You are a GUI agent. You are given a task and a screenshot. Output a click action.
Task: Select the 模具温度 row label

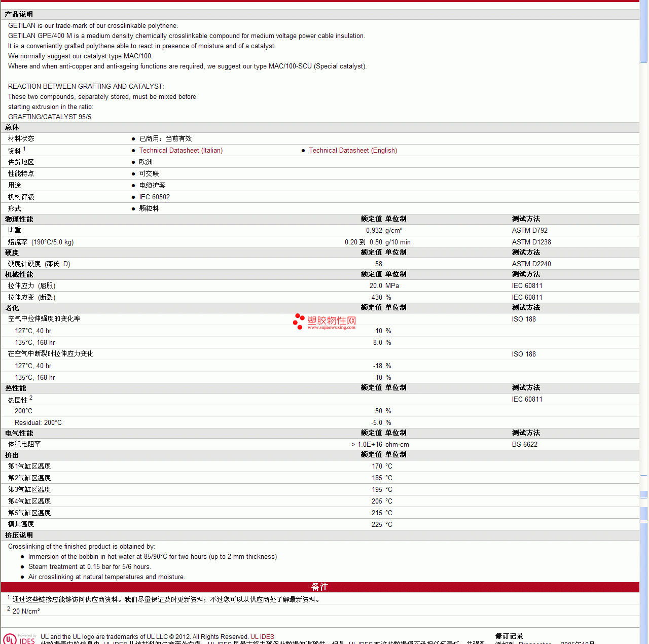[x=21, y=524]
